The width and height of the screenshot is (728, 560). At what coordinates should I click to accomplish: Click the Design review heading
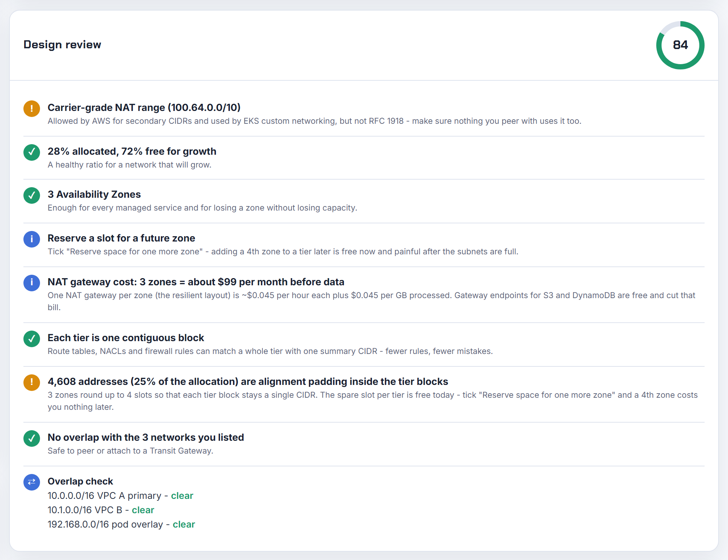62,45
